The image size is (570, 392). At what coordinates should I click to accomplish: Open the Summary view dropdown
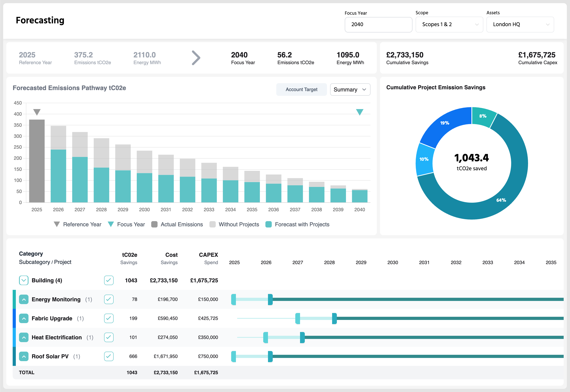tap(350, 89)
